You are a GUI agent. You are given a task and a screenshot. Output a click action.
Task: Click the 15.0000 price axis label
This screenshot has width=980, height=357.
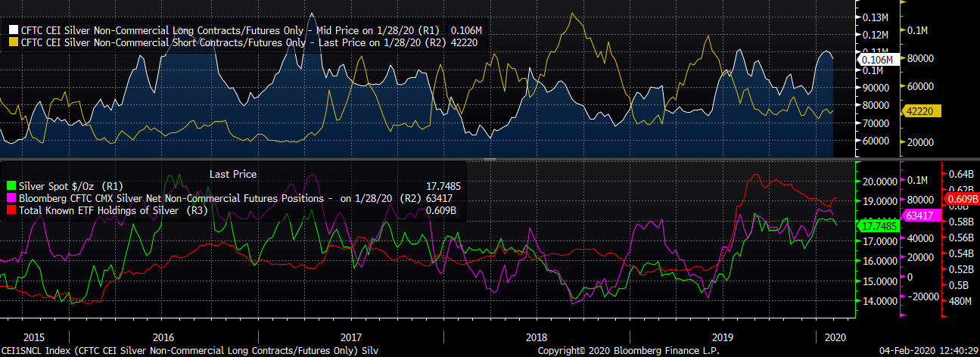point(879,281)
